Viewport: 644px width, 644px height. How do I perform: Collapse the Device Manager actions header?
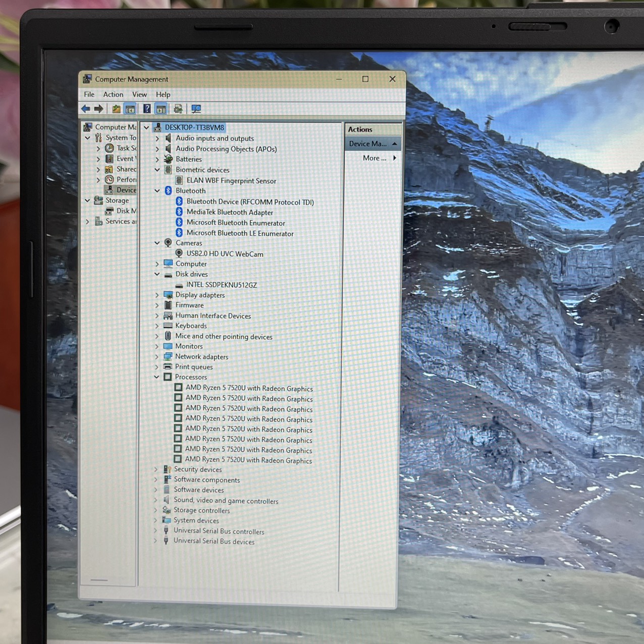pyautogui.click(x=395, y=144)
